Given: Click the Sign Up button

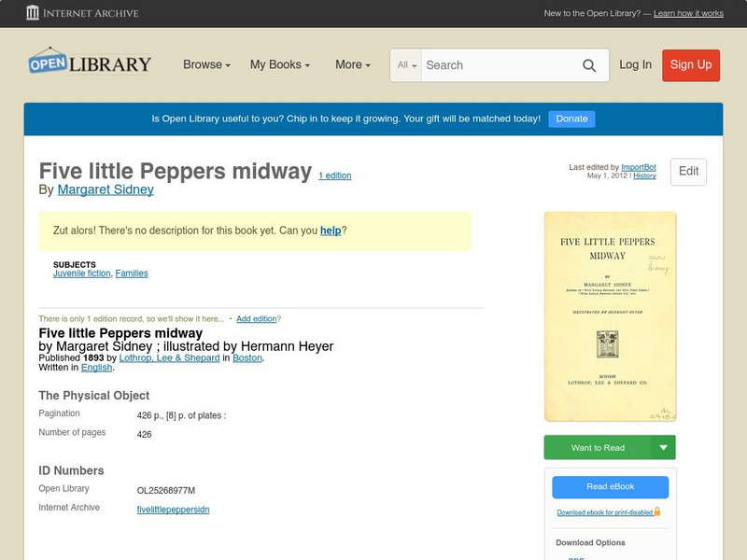Looking at the screenshot, I should point(690,65).
